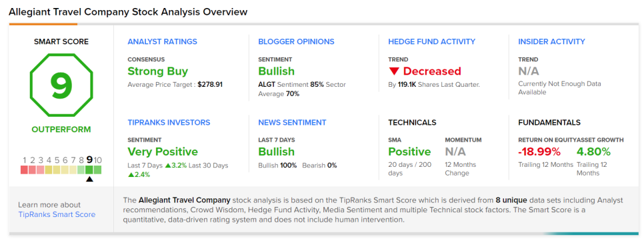644x241 pixels.
Task: Click the green up arrow beside 3.2%
Action: (x=167, y=166)
